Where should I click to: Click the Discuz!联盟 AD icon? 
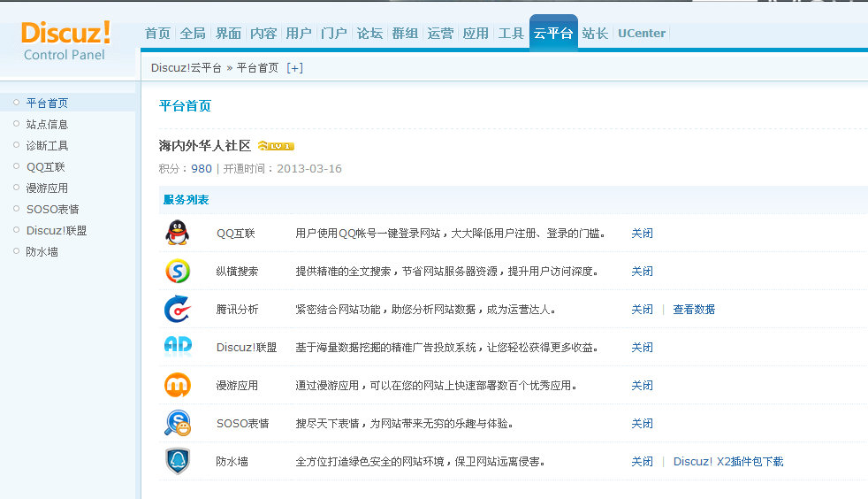tap(178, 346)
